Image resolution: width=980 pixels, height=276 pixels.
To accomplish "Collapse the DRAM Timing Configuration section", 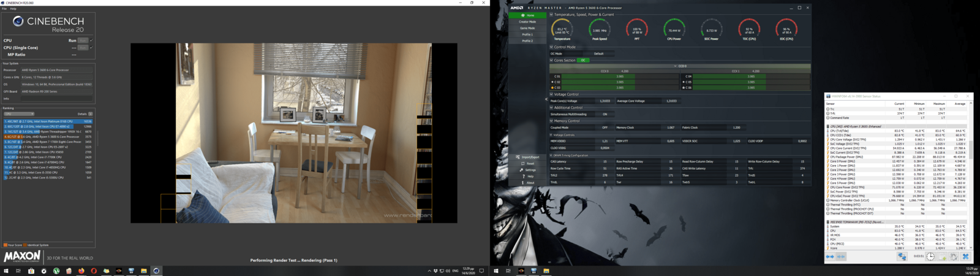I will (551, 155).
